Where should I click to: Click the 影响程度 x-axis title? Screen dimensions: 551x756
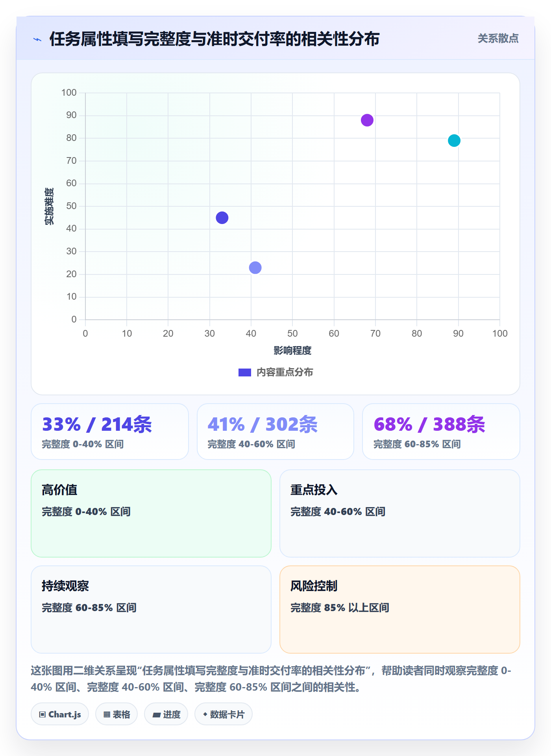(x=292, y=350)
